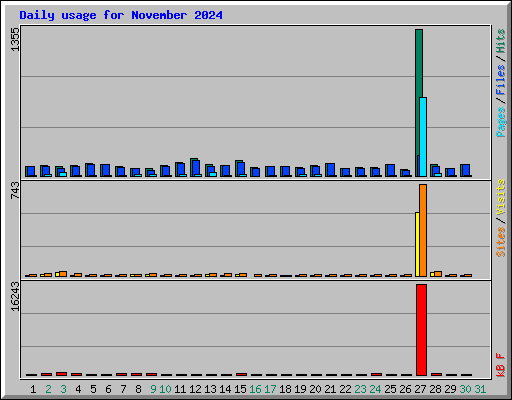Click day label 13 on the axis
The height and width of the screenshot is (400, 512).
210,389
